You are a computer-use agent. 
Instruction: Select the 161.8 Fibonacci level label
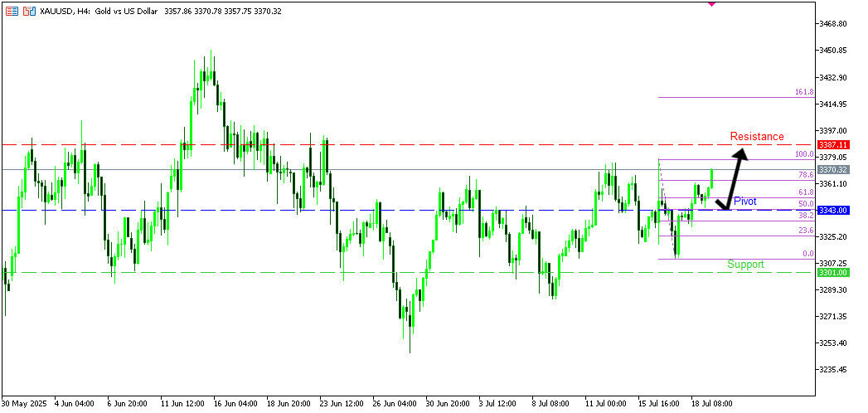[x=803, y=92]
